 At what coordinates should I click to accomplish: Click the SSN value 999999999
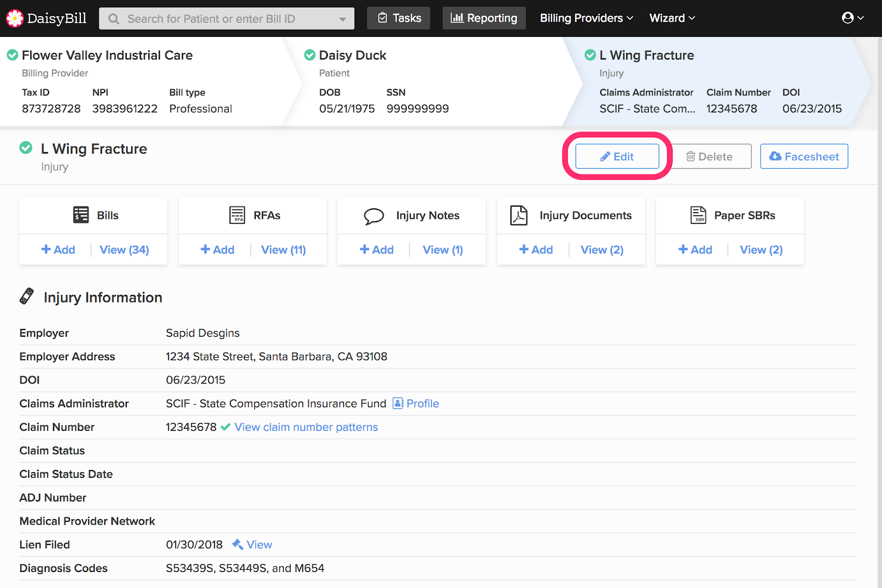(x=418, y=109)
